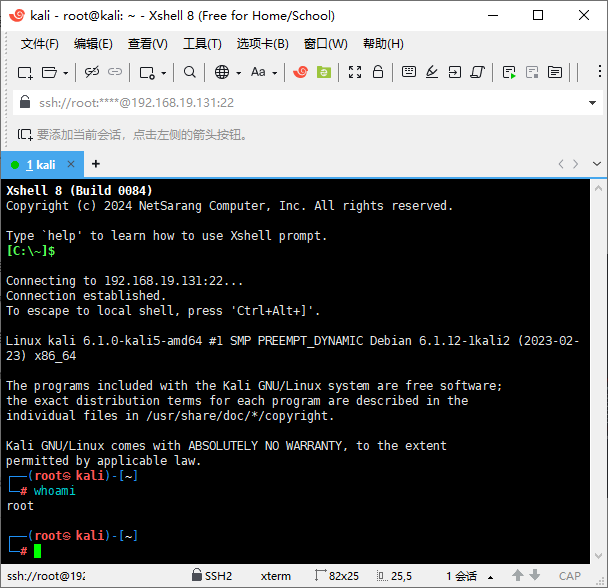Click the Open session folder icon

[x=49, y=73]
